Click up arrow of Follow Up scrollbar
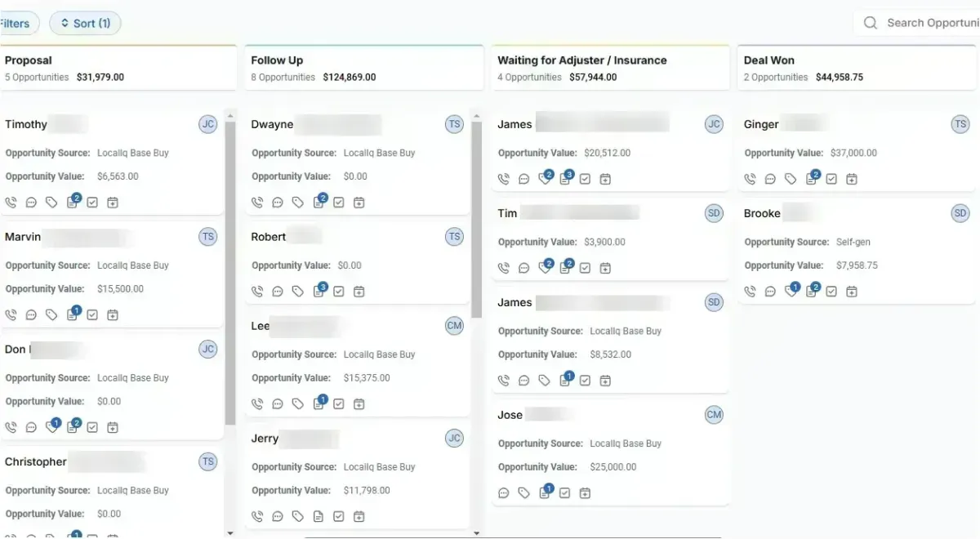Viewport: 980px width, 539px height. coord(477,115)
